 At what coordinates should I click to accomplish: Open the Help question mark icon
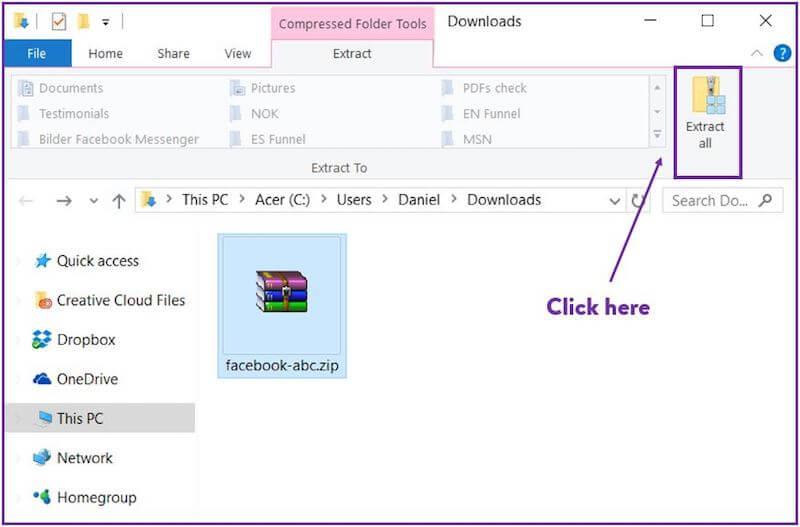coord(783,54)
